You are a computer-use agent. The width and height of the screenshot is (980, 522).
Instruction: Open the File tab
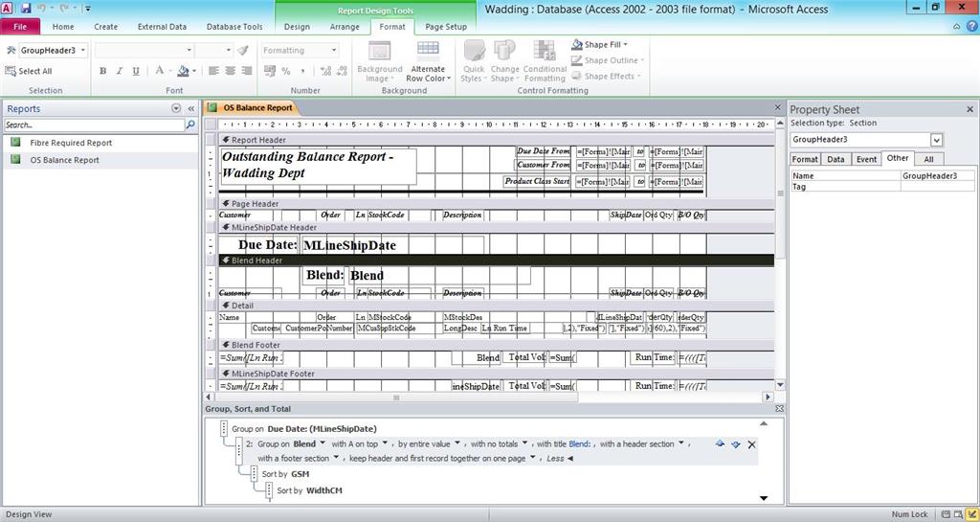20,27
